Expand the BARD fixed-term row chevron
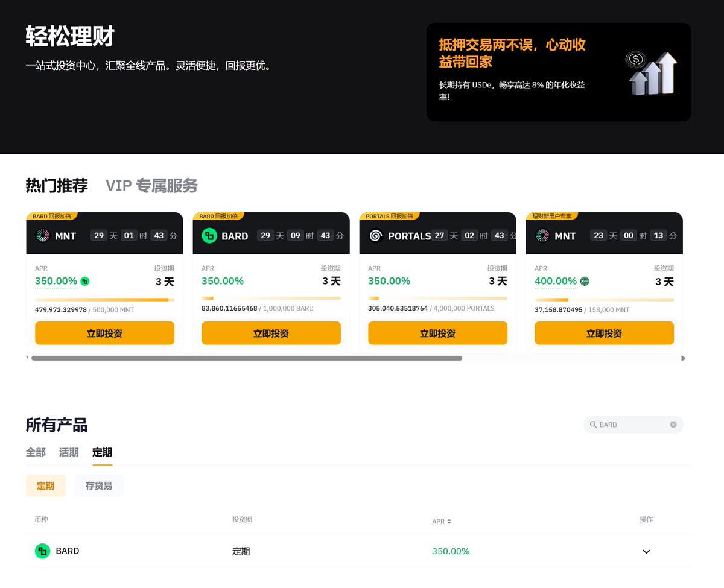The height and width of the screenshot is (588, 724). pyautogui.click(x=646, y=551)
